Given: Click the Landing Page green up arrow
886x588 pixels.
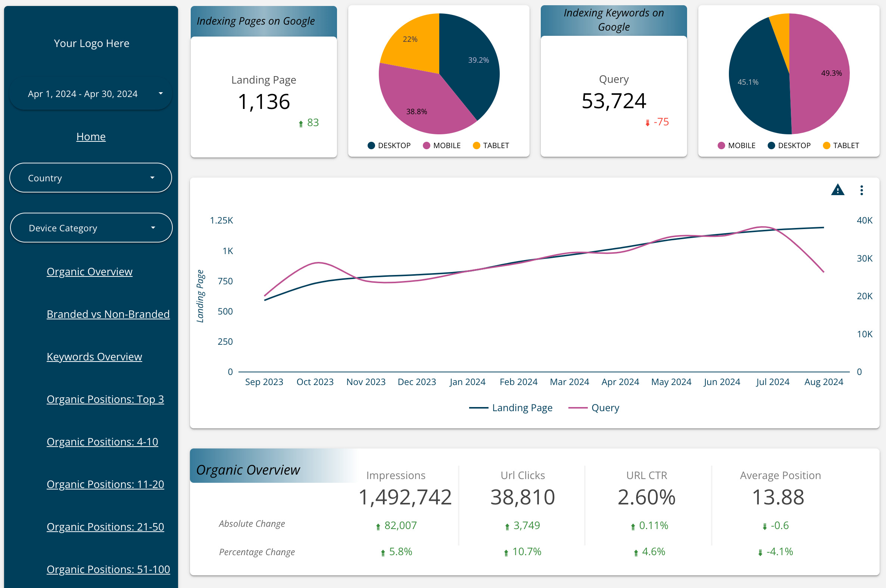Looking at the screenshot, I should pos(300,123).
